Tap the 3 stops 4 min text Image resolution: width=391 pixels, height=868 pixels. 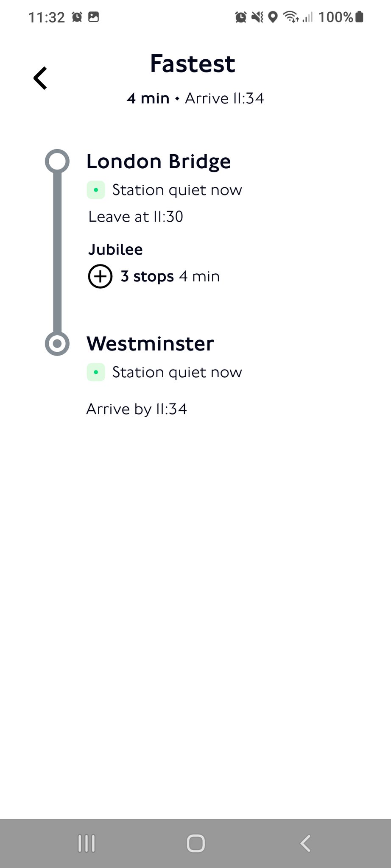170,276
